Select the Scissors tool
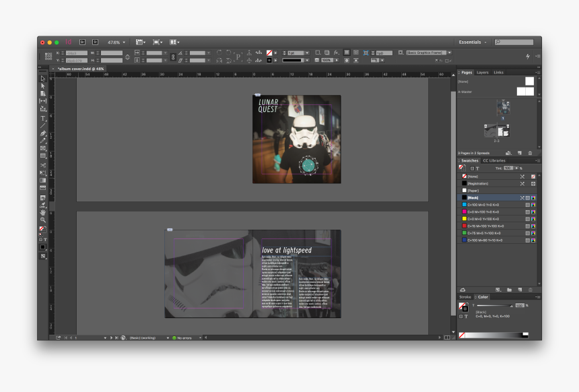The image size is (579, 392). (43, 165)
